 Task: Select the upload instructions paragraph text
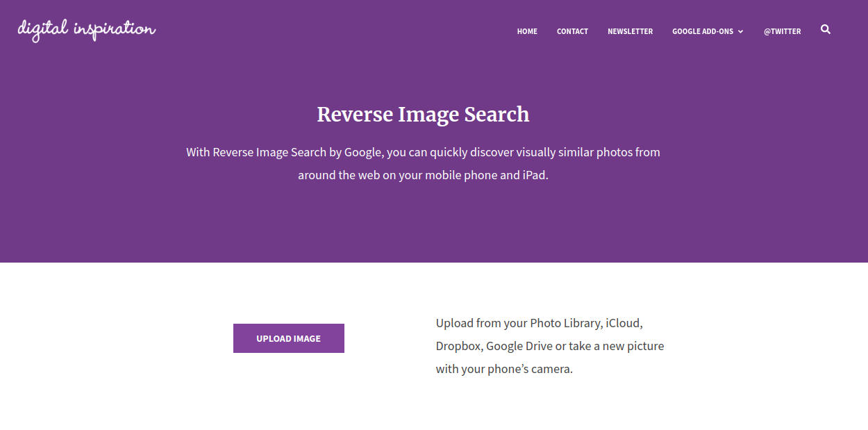[x=549, y=345]
